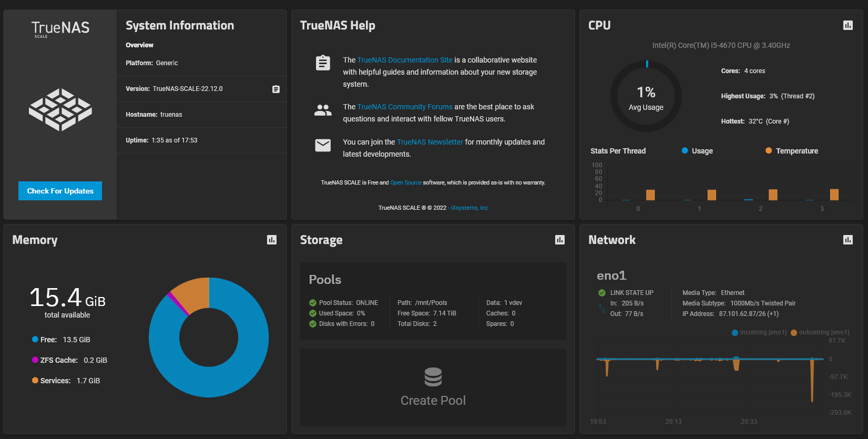Click LINK STATE UP green check icon
Image resolution: width=868 pixels, height=439 pixels.
602,293
